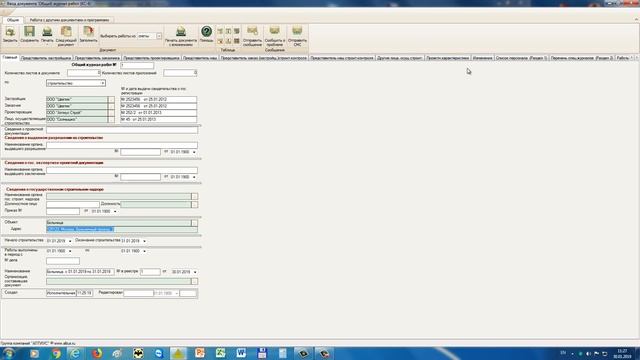
Task: Open Представитель застройщика tab
Action: 46,58
